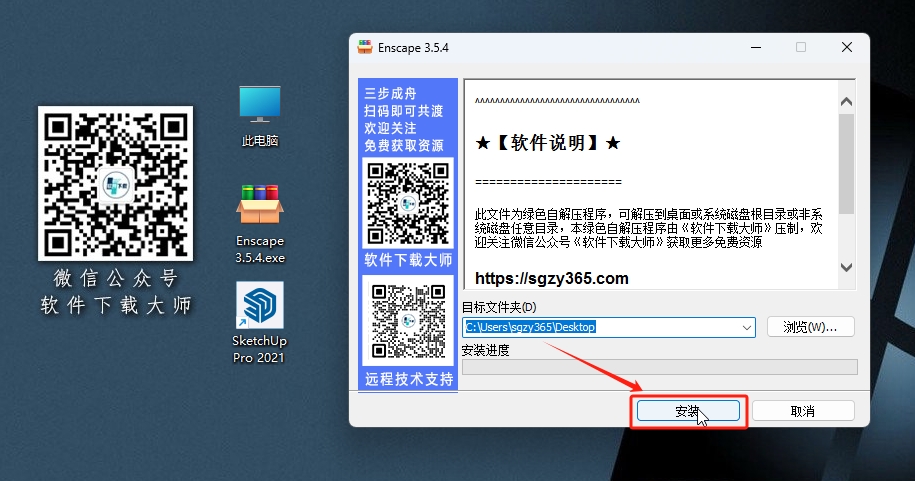915x481 pixels.
Task: Click the ★【软件说明】★ heading
Action: (x=547, y=143)
